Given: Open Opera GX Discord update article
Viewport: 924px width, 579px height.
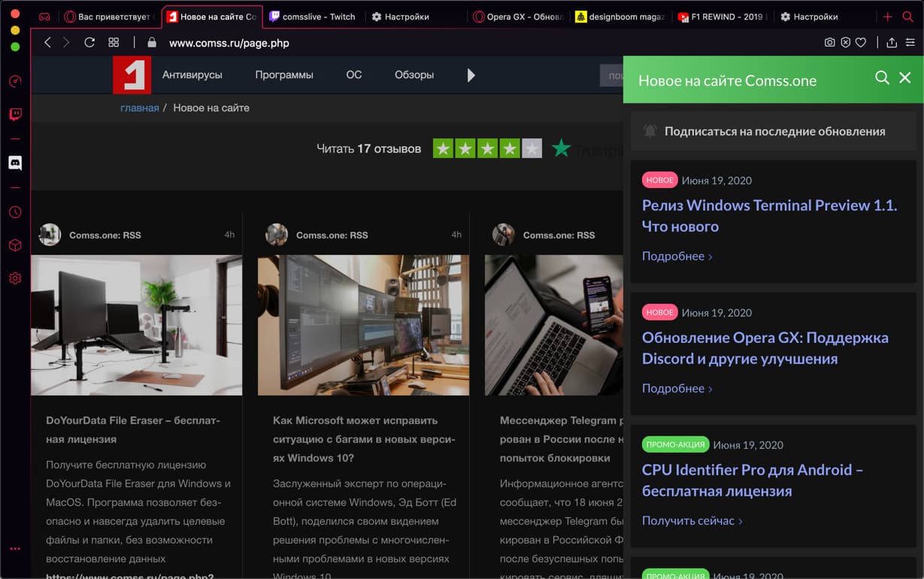Looking at the screenshot, I should pyautogui.click(x=765, y=348).
